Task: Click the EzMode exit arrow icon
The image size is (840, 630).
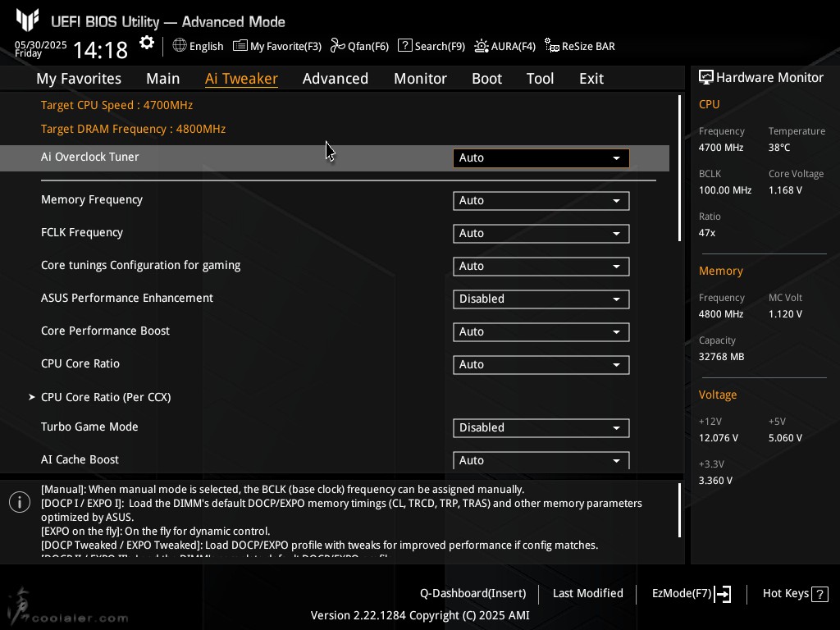Action: pyautogui.click(x=723, y=594)
